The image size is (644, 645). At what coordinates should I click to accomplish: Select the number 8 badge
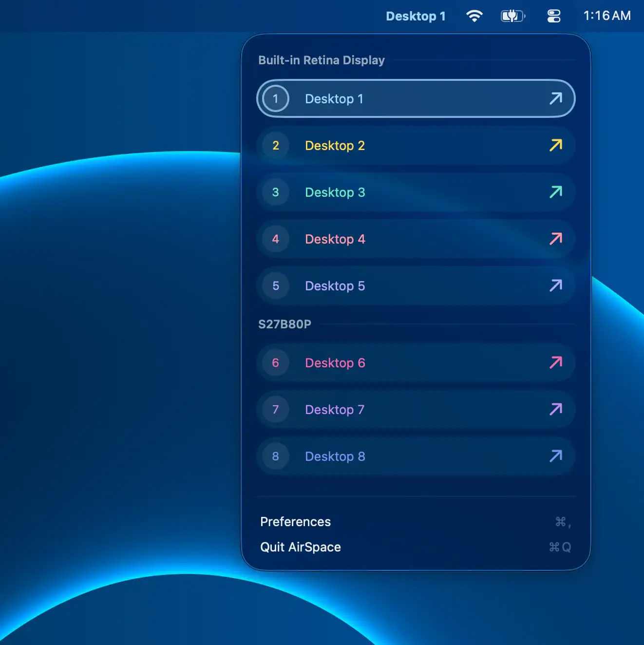coord(276,456)
